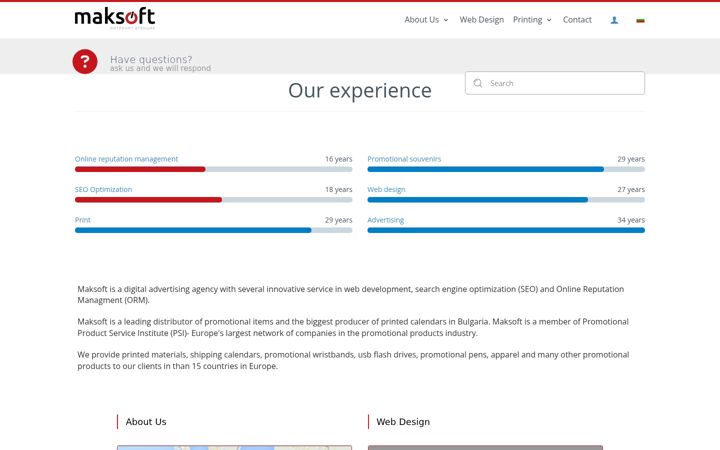Click the Online reputation management progress bar
Viewport: 720px width, 450px height.
click(x=214, y=169)
